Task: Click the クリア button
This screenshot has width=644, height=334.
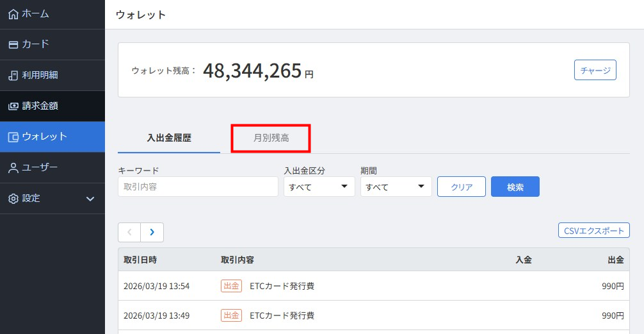Action: pyautogui.click(x=461, y=187)
